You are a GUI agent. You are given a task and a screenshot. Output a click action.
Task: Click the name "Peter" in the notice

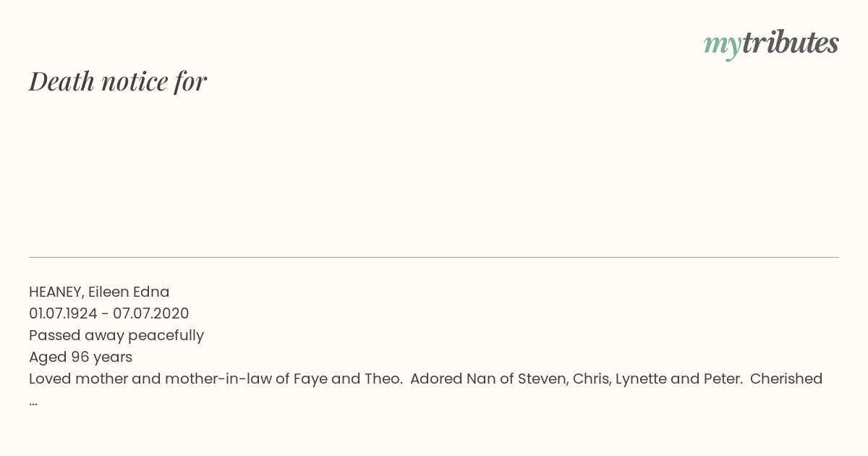723,379
